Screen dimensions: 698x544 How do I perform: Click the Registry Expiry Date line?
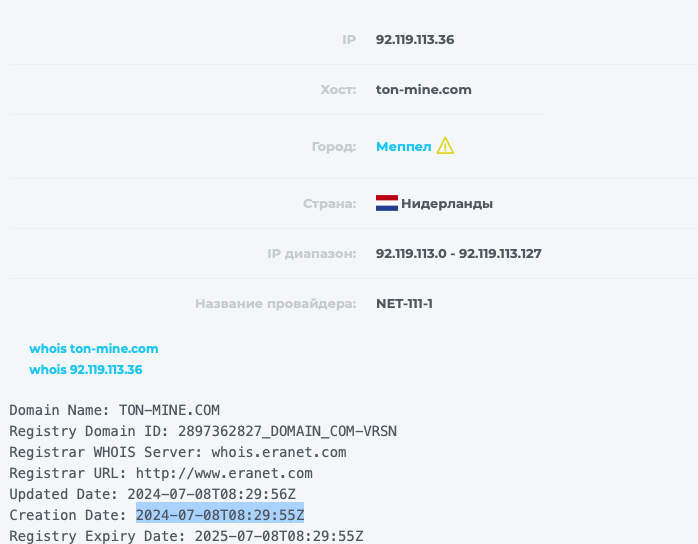[x=186, y=536]
